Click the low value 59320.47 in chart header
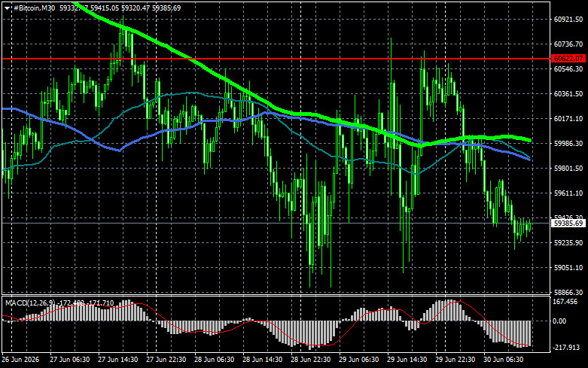 [136, 8]
